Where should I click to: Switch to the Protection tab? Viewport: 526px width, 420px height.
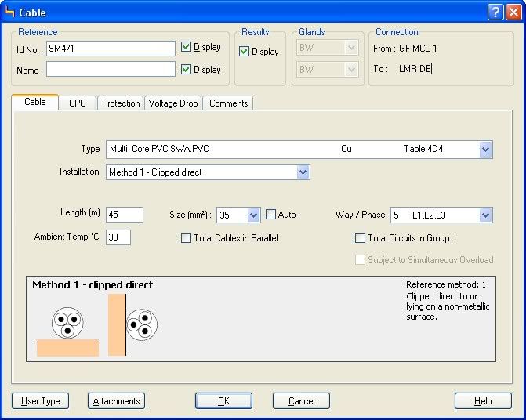coord(121,103)
